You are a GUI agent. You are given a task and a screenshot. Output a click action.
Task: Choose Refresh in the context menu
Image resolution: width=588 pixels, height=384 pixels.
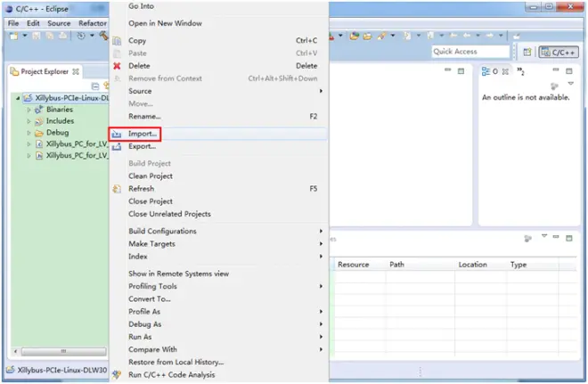pyautogui.click(x=219, y=189)
